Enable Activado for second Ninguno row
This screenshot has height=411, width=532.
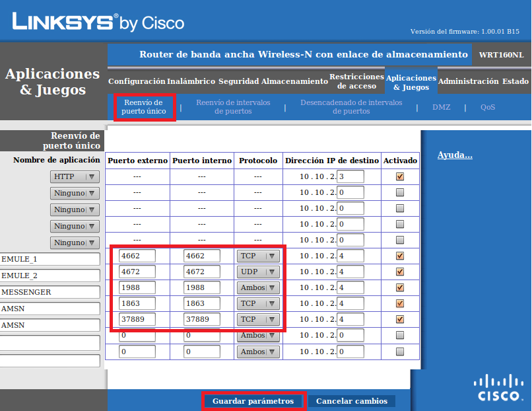[400, 208]
